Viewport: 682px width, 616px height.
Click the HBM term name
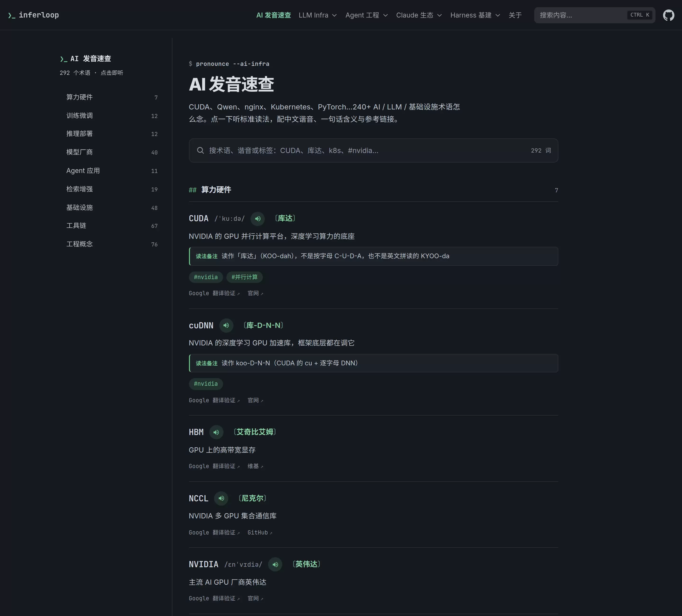click(x=196, y=432)
